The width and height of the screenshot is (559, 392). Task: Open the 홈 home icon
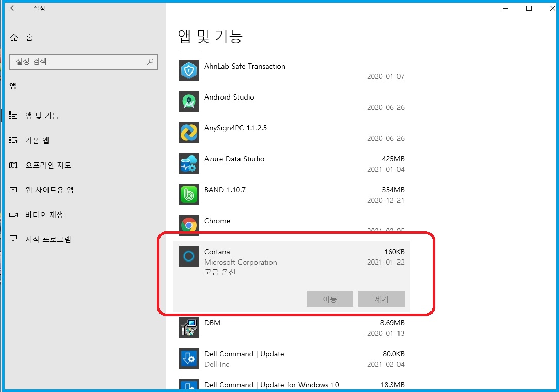[x=14, y=38]
